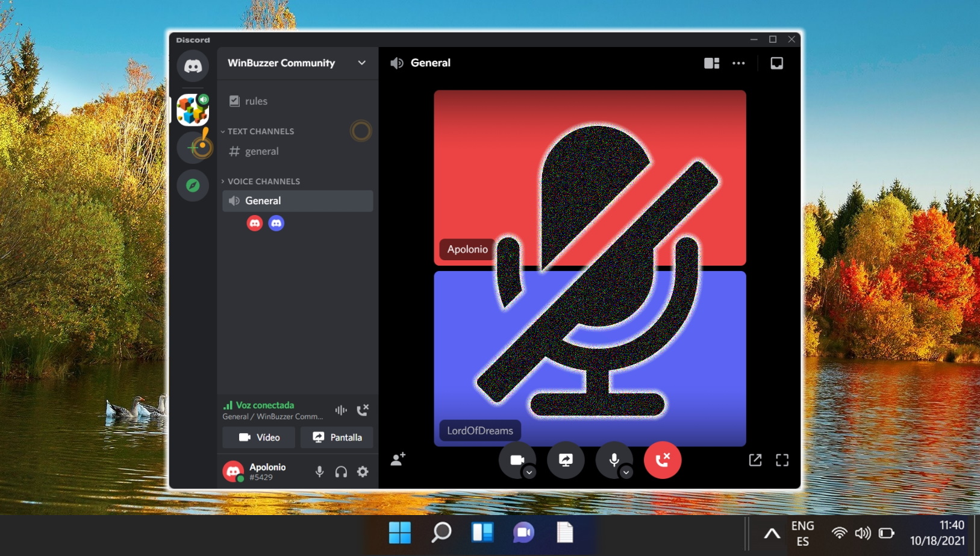This screenshot has height=556, width=980.
Task: Select the General voice channel
Action: point(298,201)
